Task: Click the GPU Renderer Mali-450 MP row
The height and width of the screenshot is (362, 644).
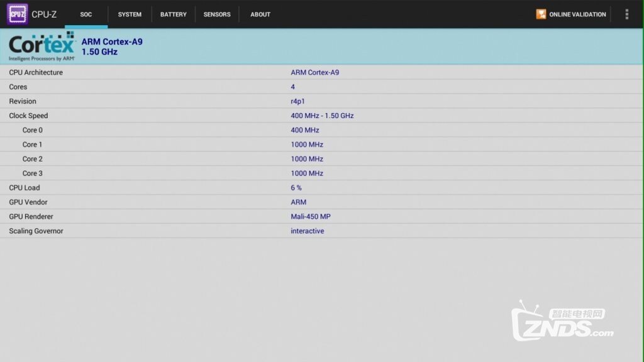Action: [322, 217]
